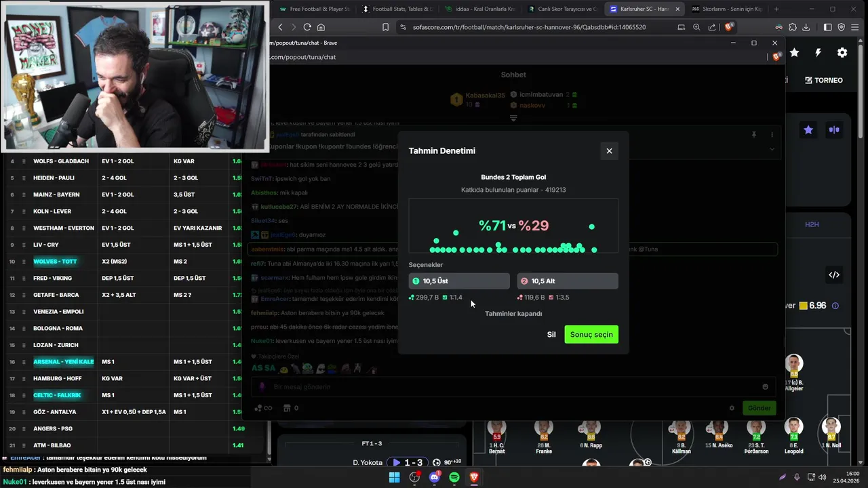The width and height of the screenshot is (868, 488).
Task: Switch to the Football Stats, Tables tab
Action: point(397,9)
